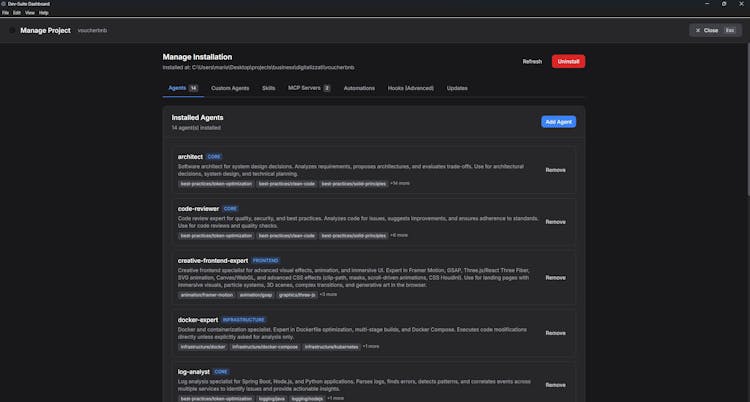Click the project icon beside Manage Project
Screen dimensions: 750x402
(13, 30)
